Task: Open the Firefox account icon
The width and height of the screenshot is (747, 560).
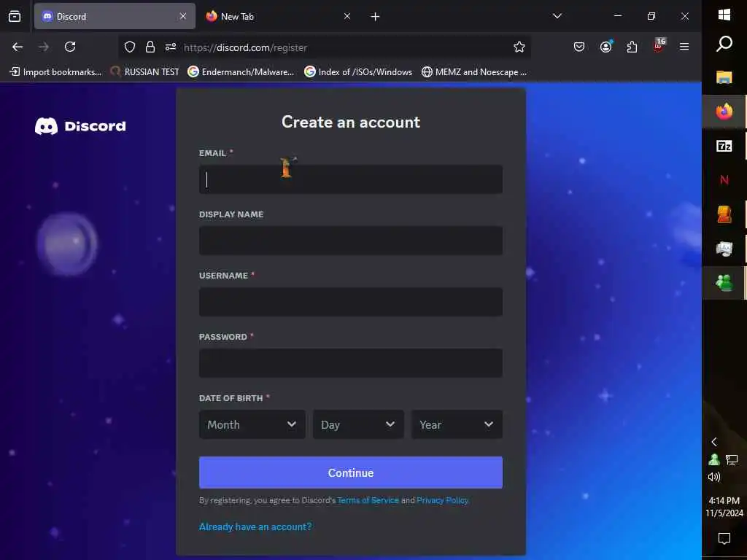Action: (606, 47)
